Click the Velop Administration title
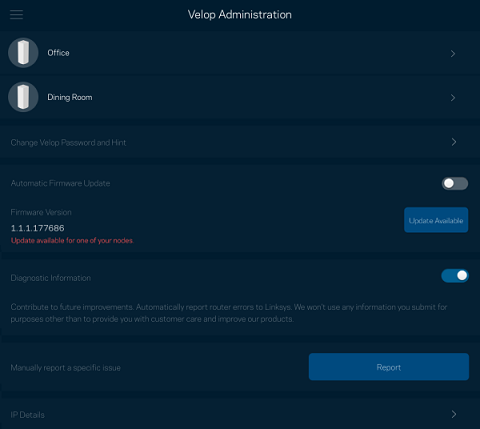 [239, 15]
